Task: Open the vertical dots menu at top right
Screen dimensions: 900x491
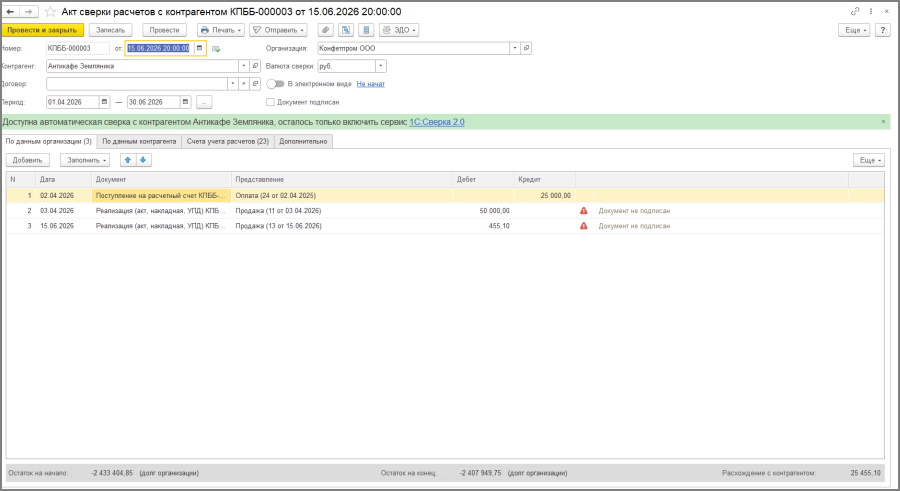Action: [x=871, y=11]
